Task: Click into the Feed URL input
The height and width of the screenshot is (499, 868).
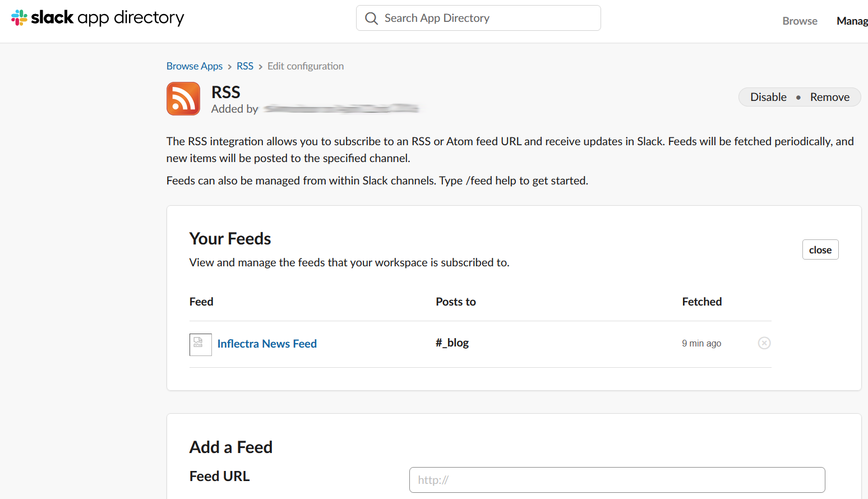Action: 617,480
